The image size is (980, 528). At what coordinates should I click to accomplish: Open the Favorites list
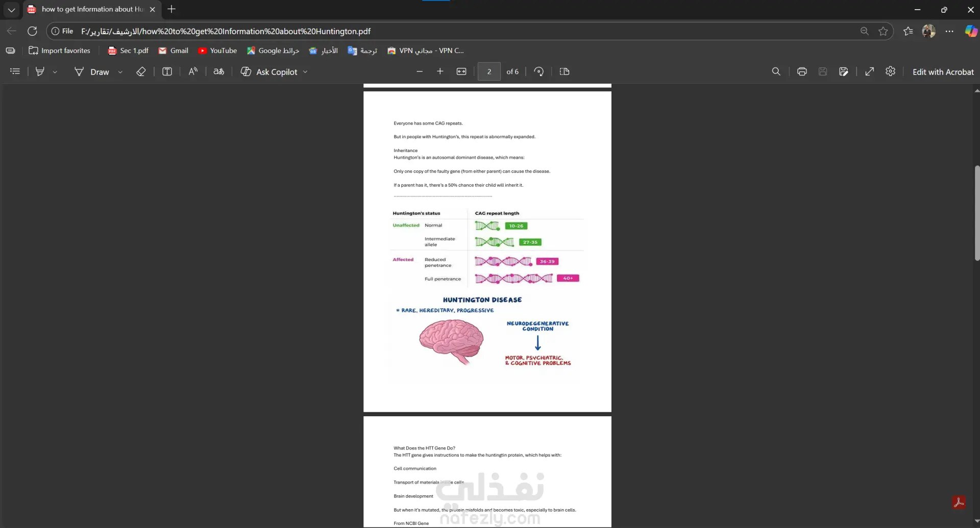pos(908,31)
